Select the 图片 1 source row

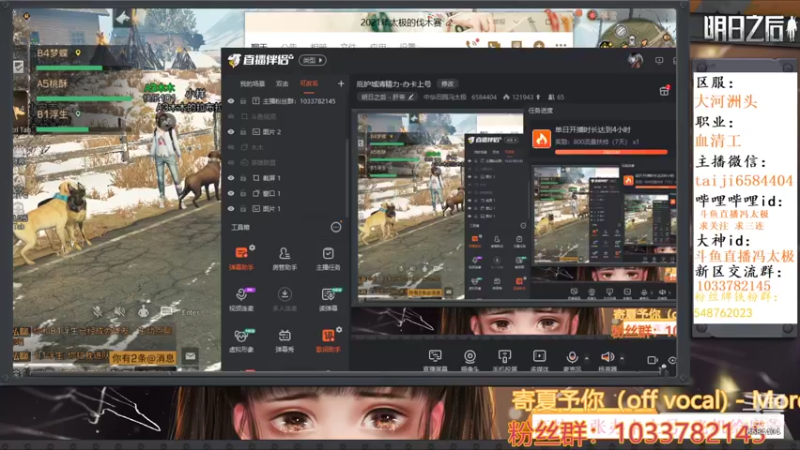tap(286, 209)
